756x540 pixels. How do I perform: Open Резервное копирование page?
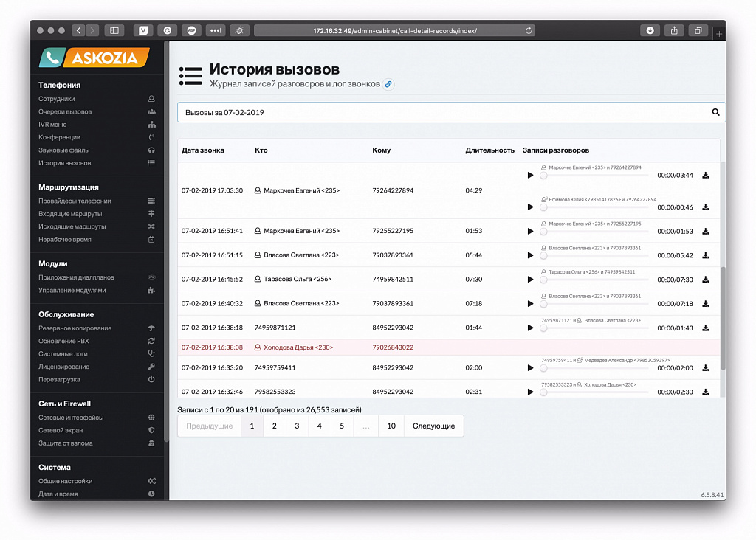pos(75,328)
